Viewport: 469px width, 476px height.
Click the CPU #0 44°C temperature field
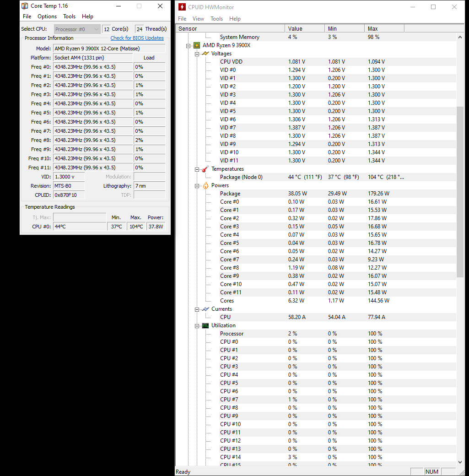click(80, 227)
